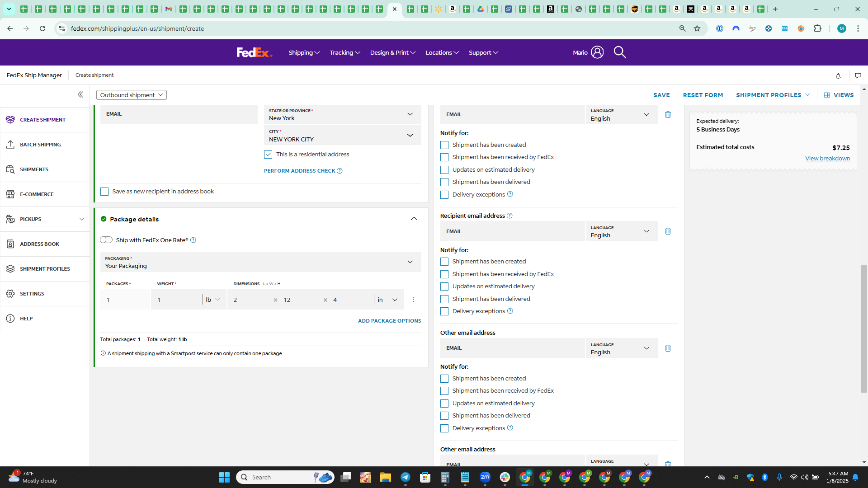This screenshot has width=868, height=488.
Task: Open the Outbound shipment dropdown
Action: (132, 95)
